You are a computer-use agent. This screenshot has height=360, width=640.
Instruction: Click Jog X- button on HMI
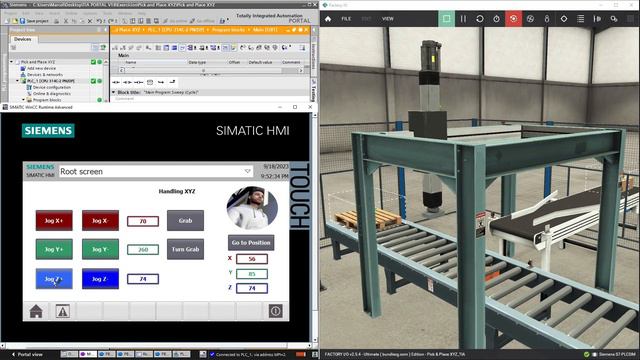[100, 220]
